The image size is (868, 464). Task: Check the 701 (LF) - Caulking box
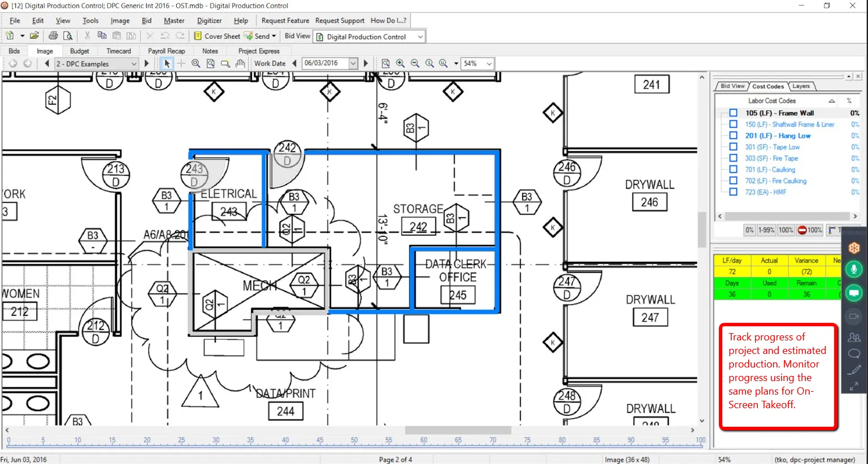733,169
